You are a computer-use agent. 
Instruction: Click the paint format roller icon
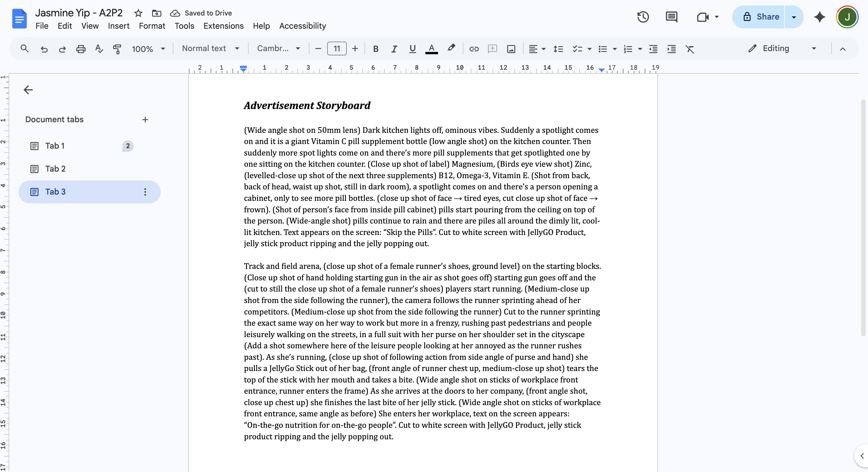pos(117,49)
